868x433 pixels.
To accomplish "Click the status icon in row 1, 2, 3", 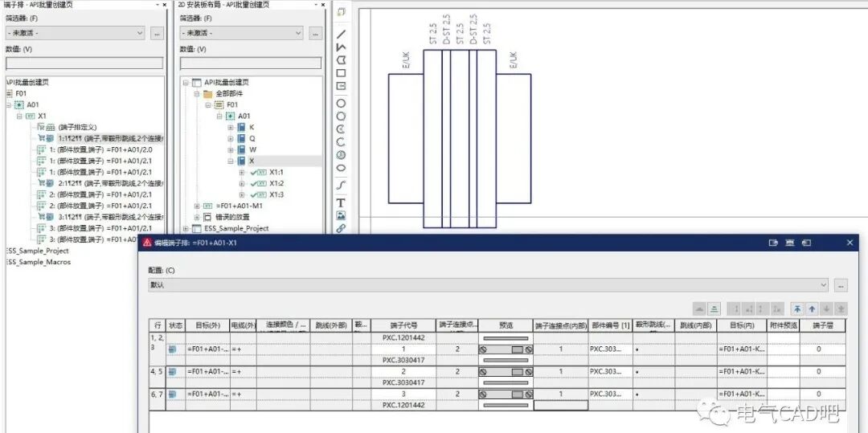I will pyautogui.click(x=172, y=349).
